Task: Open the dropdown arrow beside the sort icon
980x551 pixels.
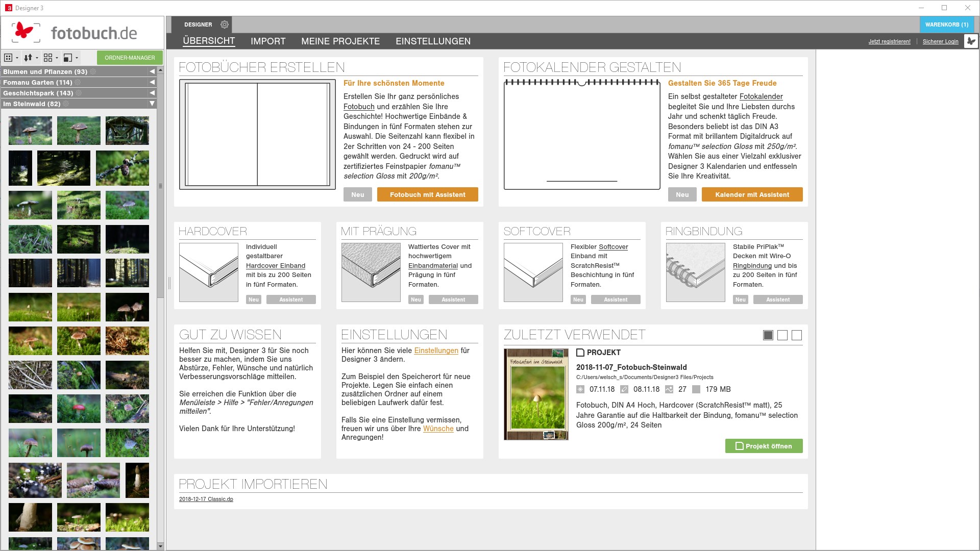Action: tap(36, 57)
